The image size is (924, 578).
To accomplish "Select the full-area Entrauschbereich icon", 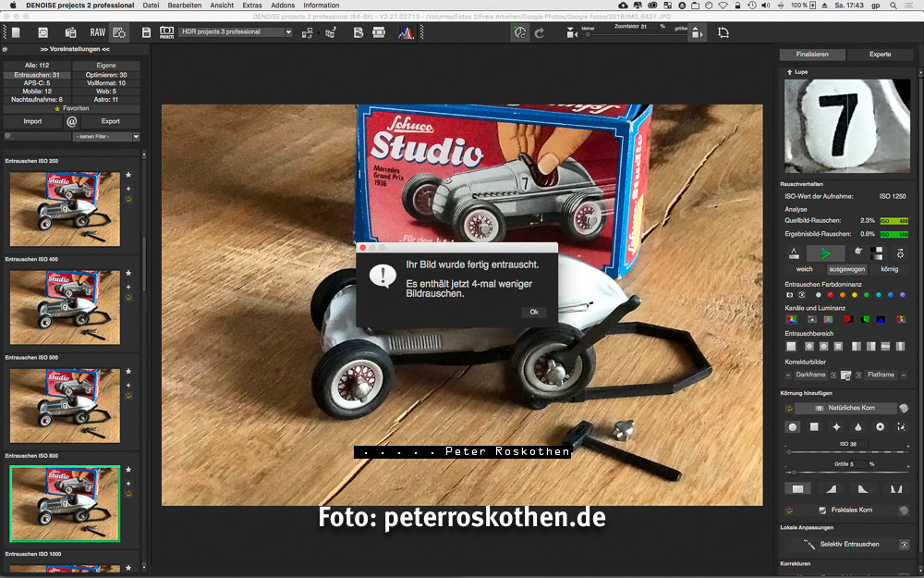I will (x=792, y=346).
